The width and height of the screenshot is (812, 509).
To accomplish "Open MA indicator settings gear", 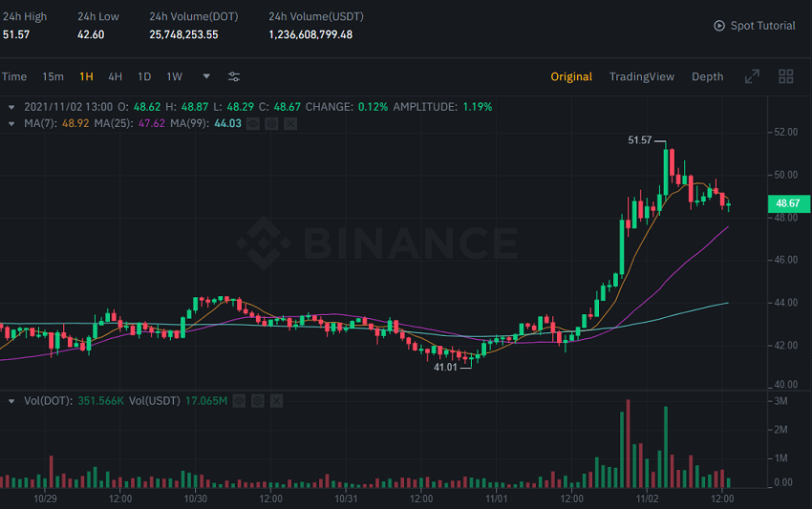I will click(271, 123).
